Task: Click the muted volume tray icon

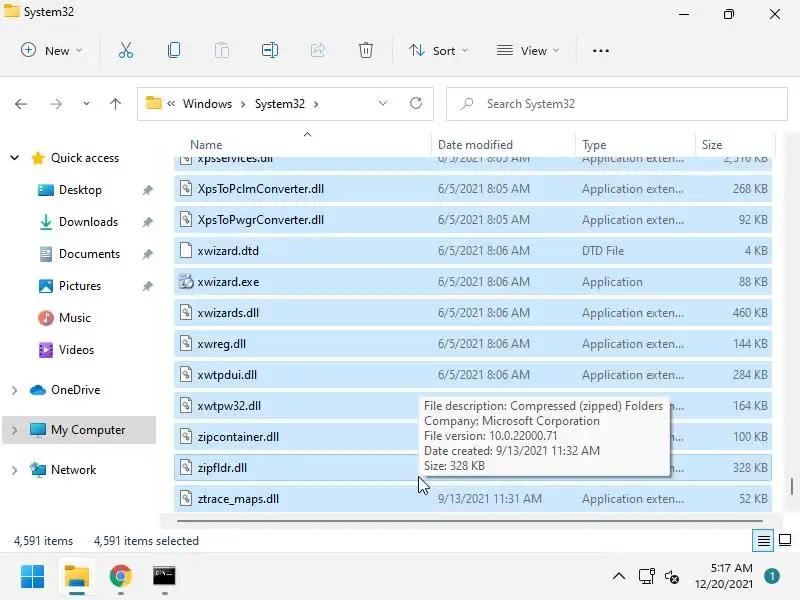Action: [672, 577]
